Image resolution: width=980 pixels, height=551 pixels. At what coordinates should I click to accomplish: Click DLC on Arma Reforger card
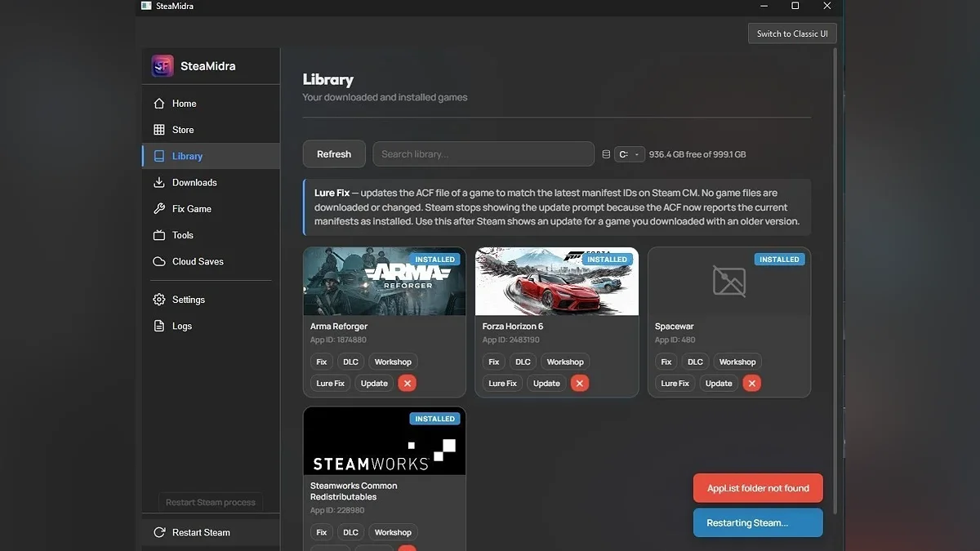coord(351,362)
